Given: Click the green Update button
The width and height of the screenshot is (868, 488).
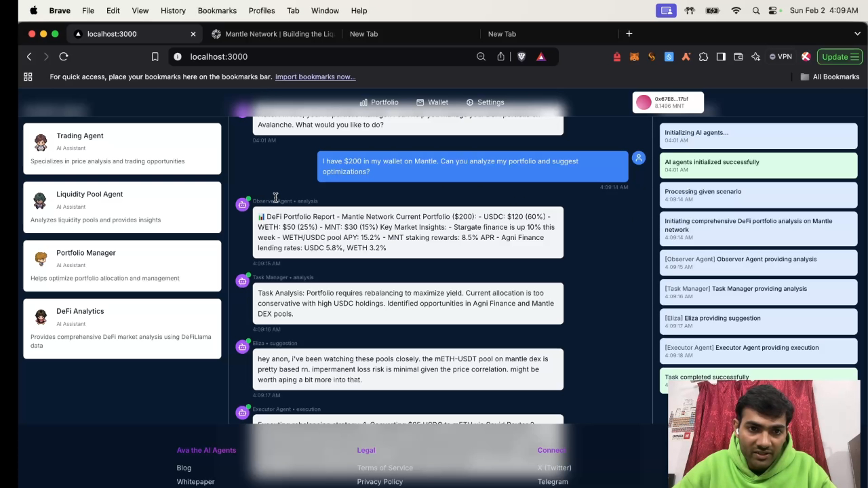Looking at the screenshot, I should tap(840, 57).
